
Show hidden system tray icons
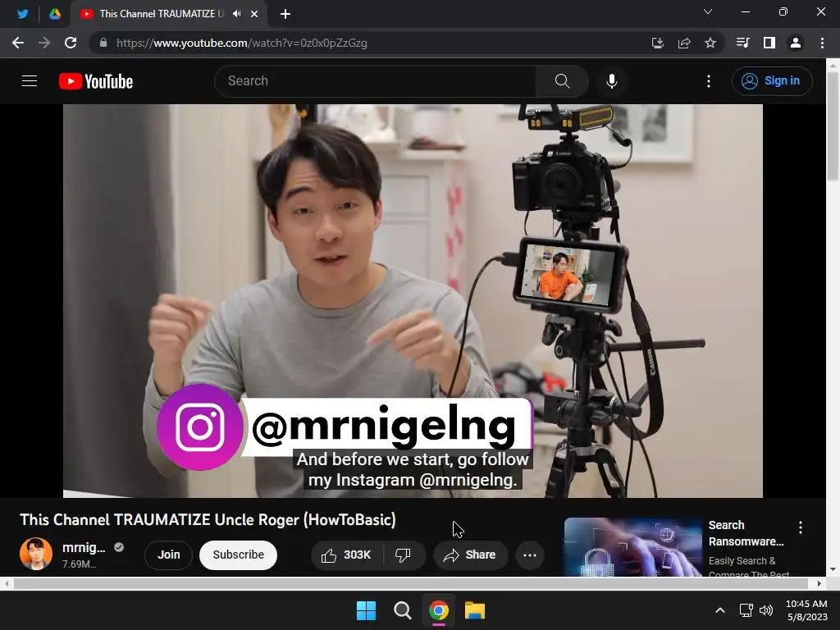(x=720, y=610)
